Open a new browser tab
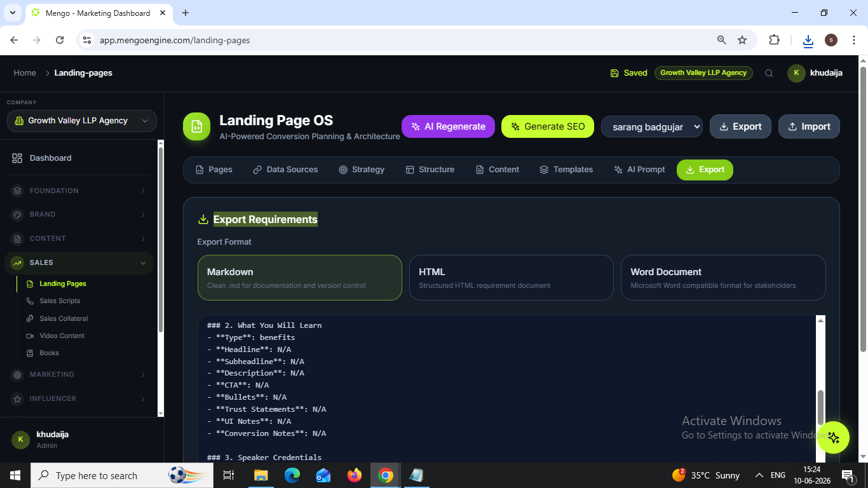868x488 pixels. click(x=186, y=13)
